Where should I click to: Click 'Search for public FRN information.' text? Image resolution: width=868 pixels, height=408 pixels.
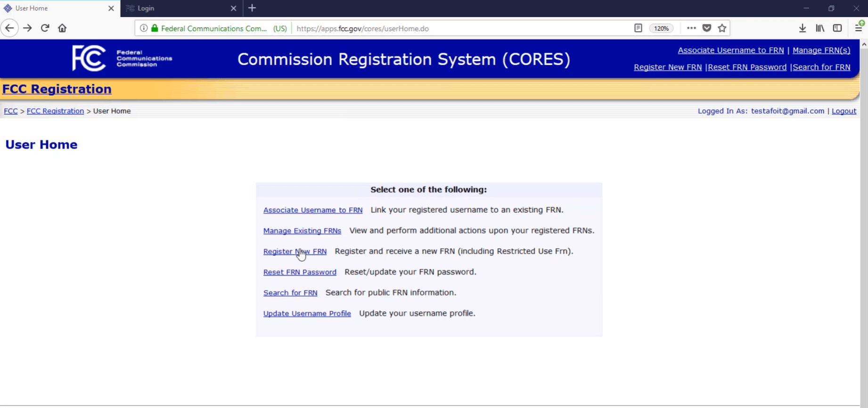point(391,293)
